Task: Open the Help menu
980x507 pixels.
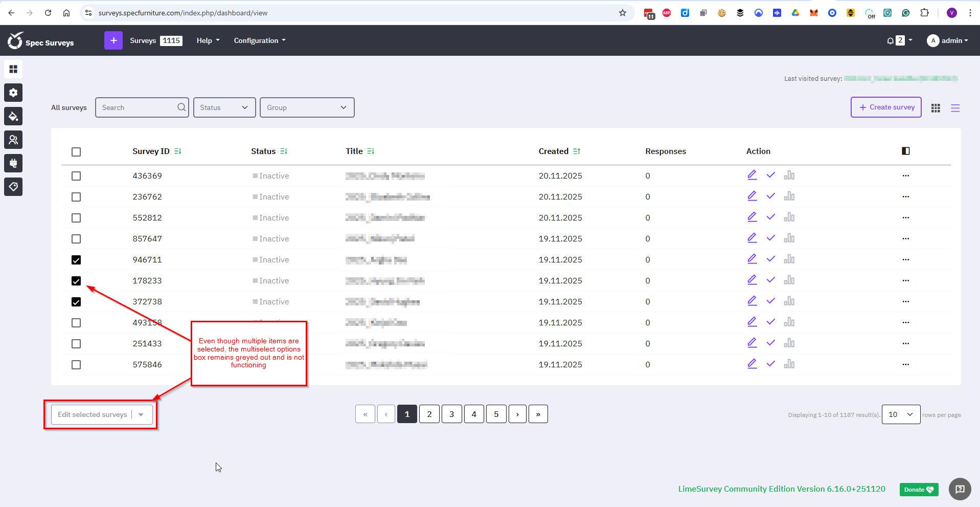Action: pyautogui.click(x=208, y=40)
